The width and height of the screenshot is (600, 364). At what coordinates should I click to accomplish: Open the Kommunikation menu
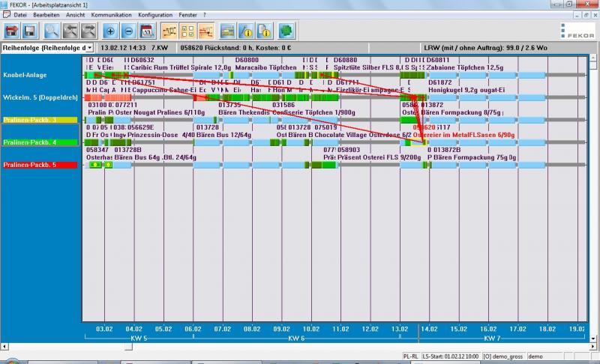pyautogui.click(x=111, y=15)
